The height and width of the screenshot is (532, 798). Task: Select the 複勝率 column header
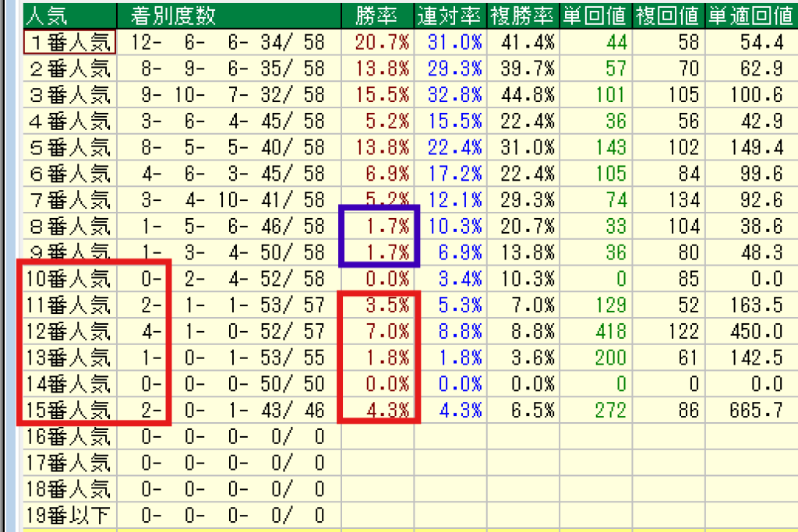tap(521, 15)
